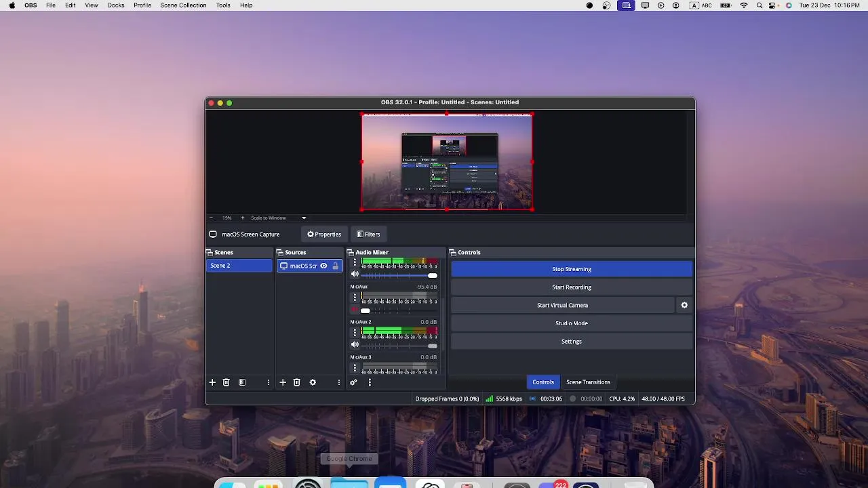Open the three-dot menu of the topmost audio channel
Image resolution: width=868 pixels, height=488 pixels.
(354, 262)
